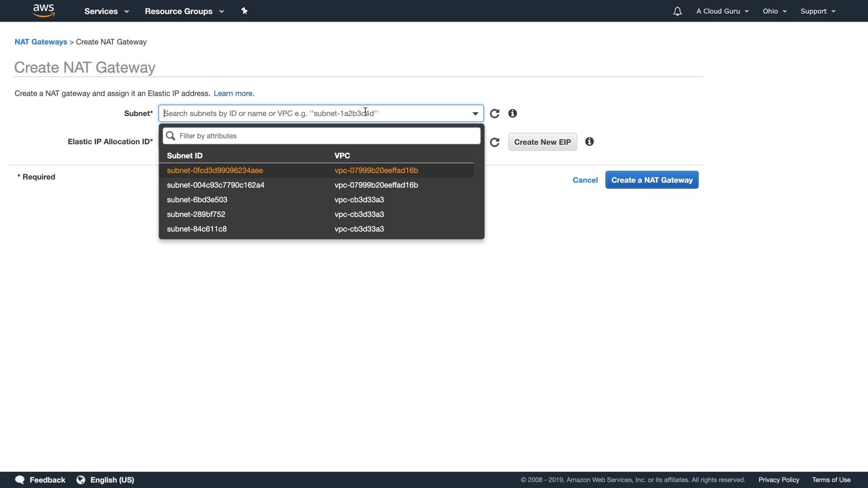This screenshot has width=868, height=488.
Task: Click the Feedback speech bubble icon
Action: (20, 480)
